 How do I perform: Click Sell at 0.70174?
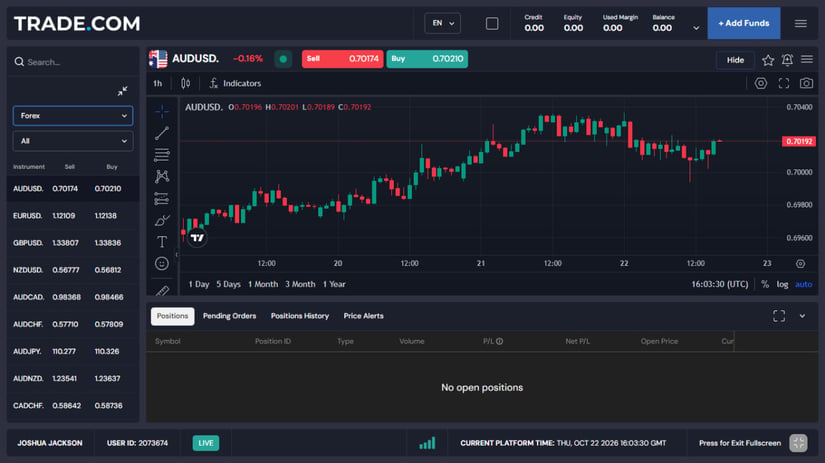click(x=343, y=59)
